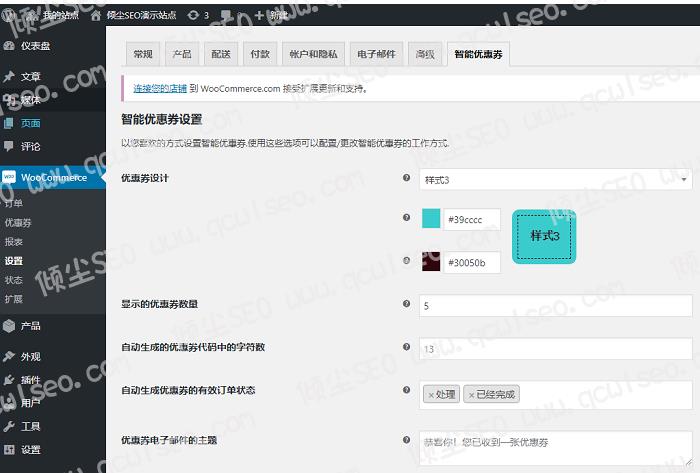This screenshot has width=700, height=473.
Task: Click the 连接您的店铺 link
Action: pos(160,88)
